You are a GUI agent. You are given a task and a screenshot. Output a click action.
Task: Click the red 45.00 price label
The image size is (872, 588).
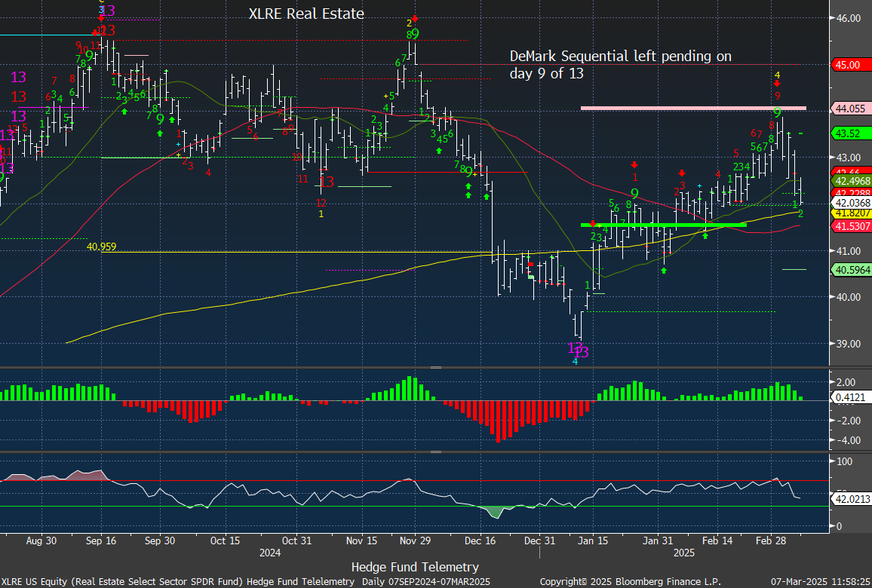(x=849, y=65)
